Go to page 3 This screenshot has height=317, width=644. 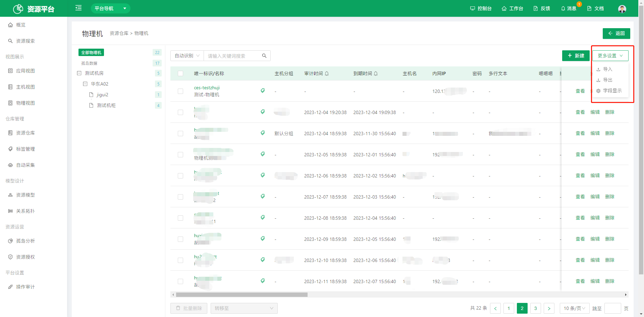click(x=536, y=308)
